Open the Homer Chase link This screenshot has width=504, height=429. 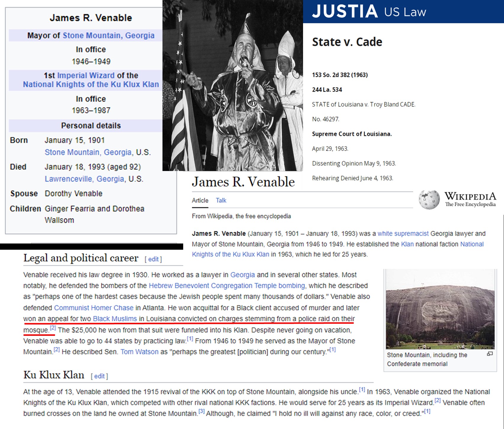click(112, 308)
